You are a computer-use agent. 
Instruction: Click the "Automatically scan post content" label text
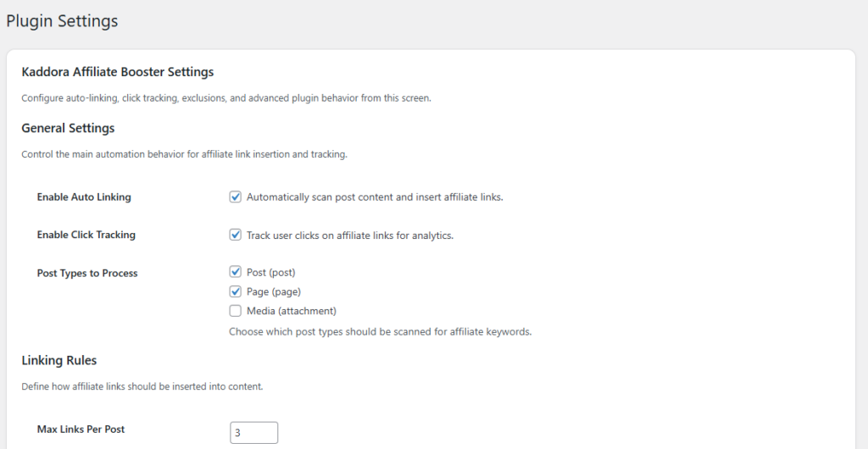[x=375, y=197]
